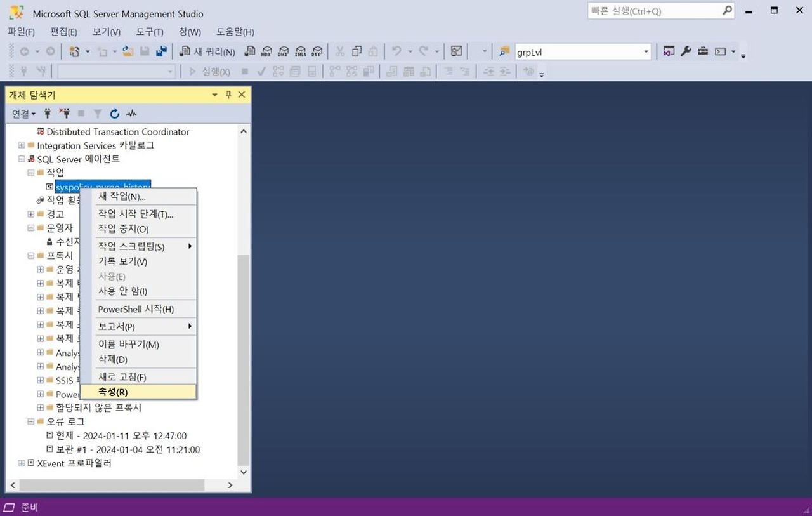Click the Object Explorer filter icon
This screenshot has height=516, width=812.
click(98, 114)
